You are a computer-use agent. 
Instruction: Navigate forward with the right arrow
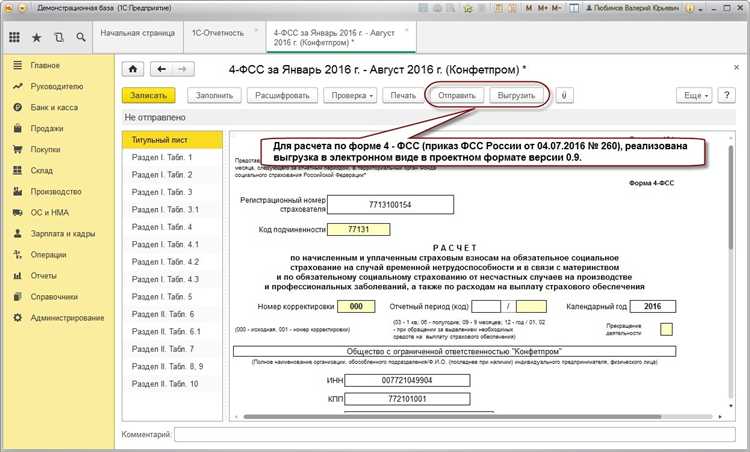[x=182, y=69]
